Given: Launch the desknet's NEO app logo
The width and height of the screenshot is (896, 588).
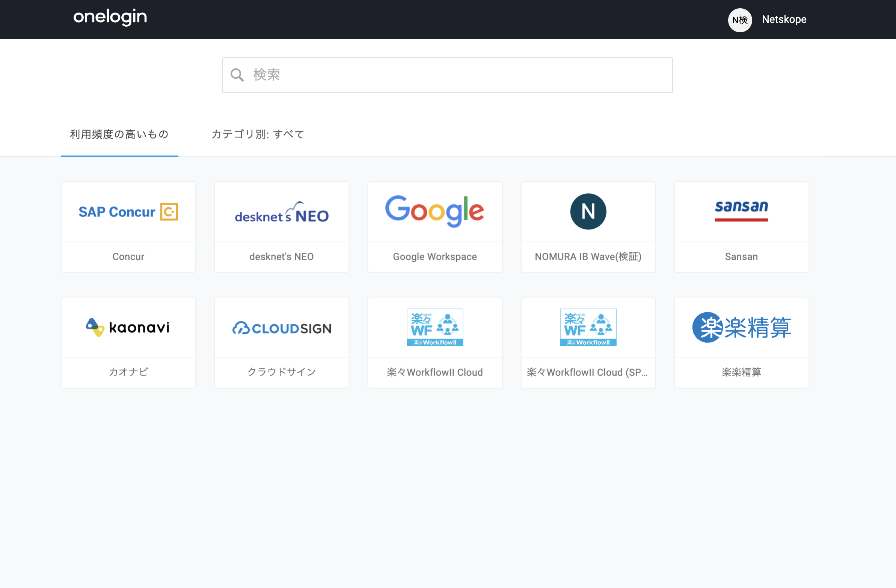Looking at the screenshot, I should click(x=282, y=212).
